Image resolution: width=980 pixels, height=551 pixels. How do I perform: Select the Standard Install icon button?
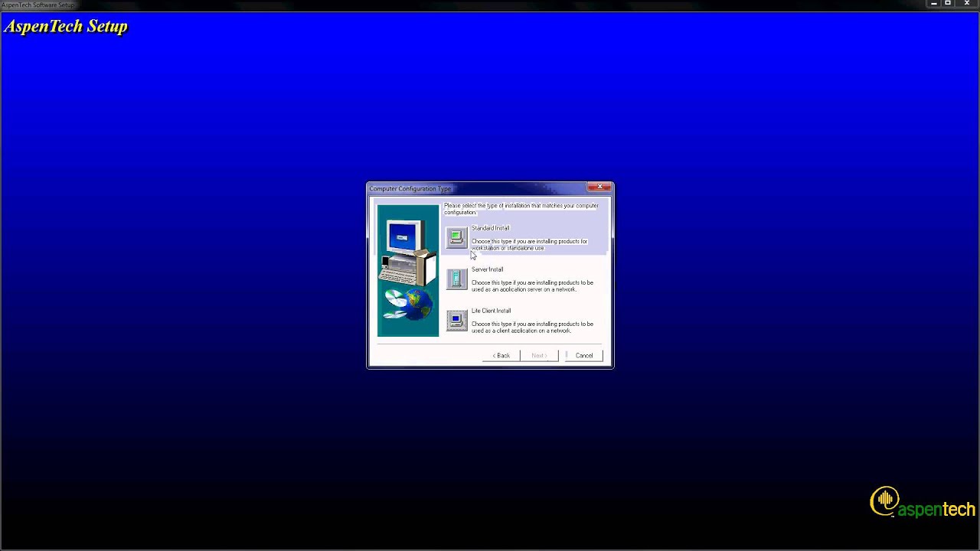tap(456, 237)
